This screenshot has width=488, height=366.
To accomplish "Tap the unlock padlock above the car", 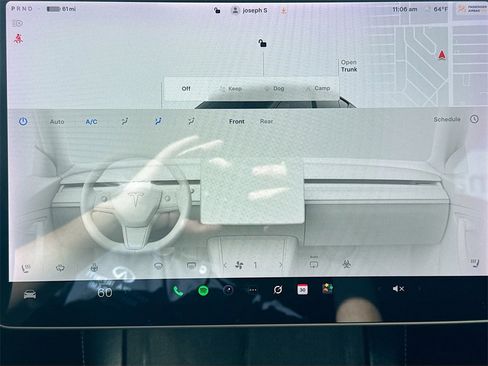I will pos(262,43).
